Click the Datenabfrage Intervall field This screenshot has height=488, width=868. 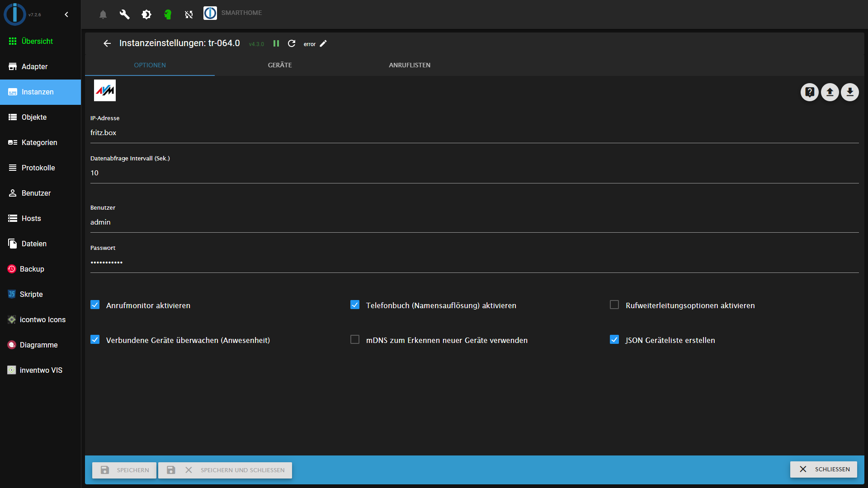(474, 173)
